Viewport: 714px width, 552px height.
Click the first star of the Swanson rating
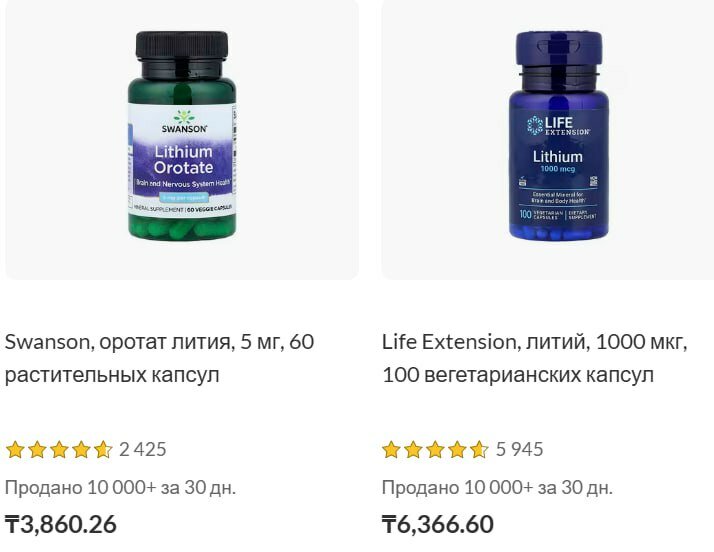point(15,450)
